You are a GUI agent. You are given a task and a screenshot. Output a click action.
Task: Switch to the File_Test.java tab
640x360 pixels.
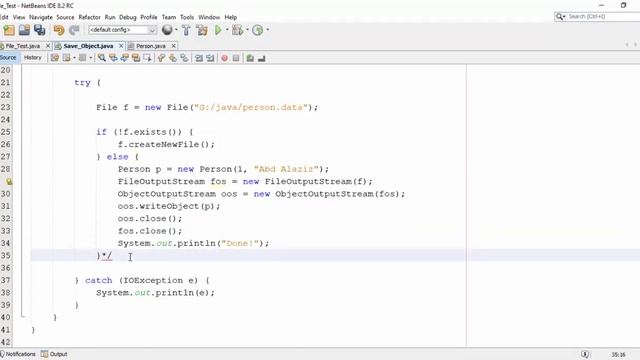tap(22, 46)
